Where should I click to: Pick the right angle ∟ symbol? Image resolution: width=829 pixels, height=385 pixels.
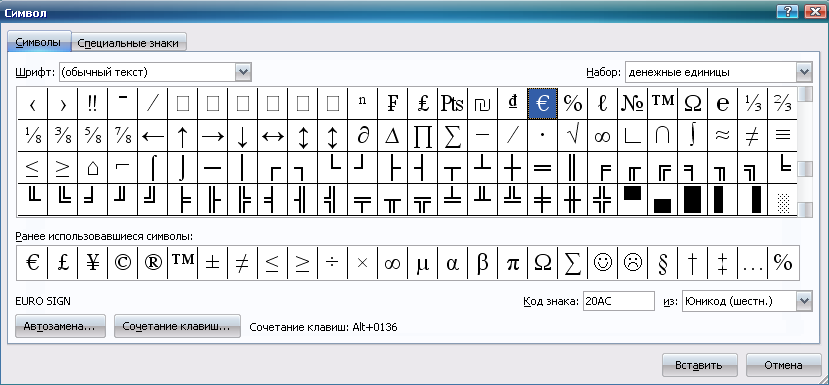click(x=632, y=136)
